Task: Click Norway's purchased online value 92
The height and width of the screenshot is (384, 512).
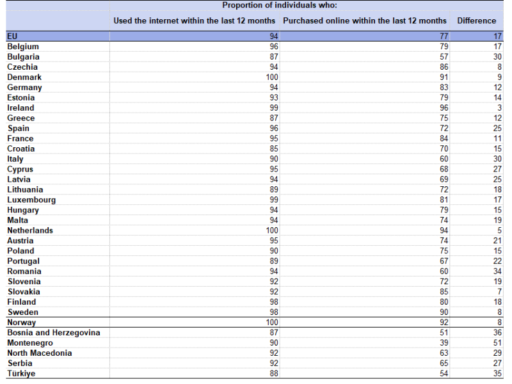Action: point(444,322)
